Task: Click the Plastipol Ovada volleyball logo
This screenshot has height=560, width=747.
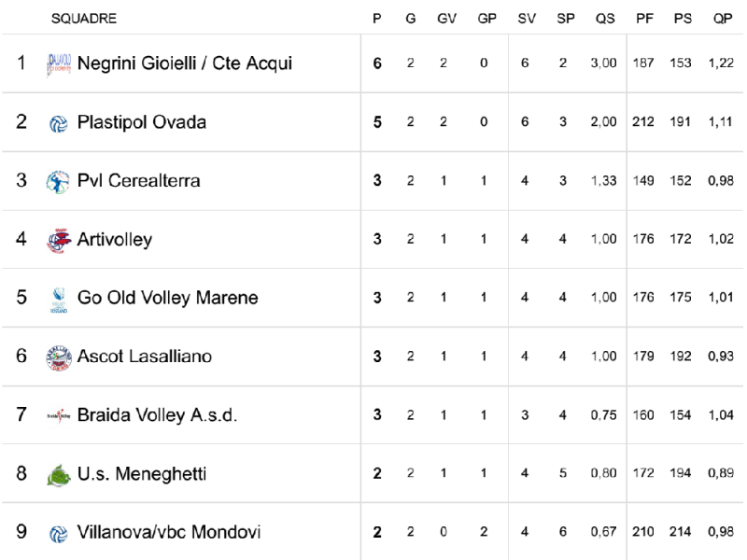Action: [59, 124]
